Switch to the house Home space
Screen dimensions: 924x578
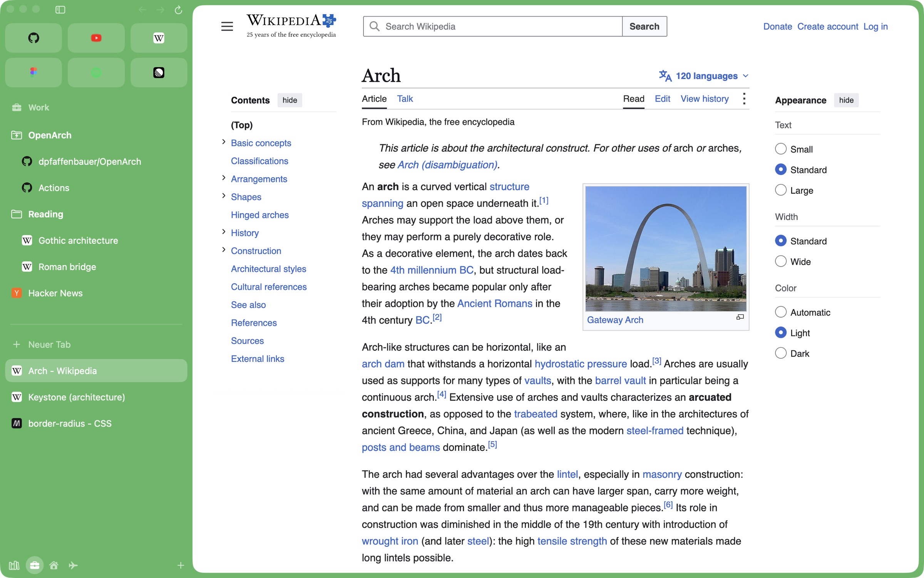(x=54, y=565)
